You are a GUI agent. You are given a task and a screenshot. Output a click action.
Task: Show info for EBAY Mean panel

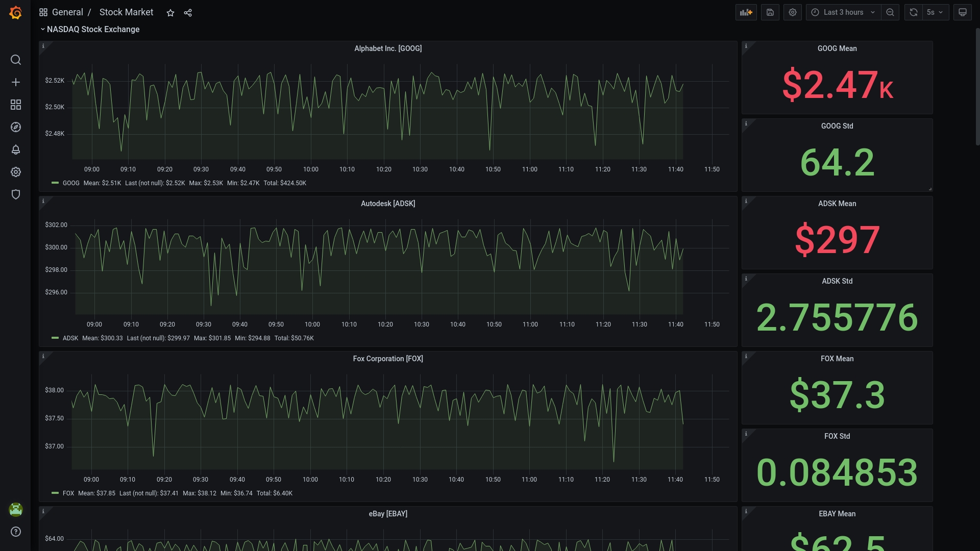pyautogui.click(x=746, y=511)
